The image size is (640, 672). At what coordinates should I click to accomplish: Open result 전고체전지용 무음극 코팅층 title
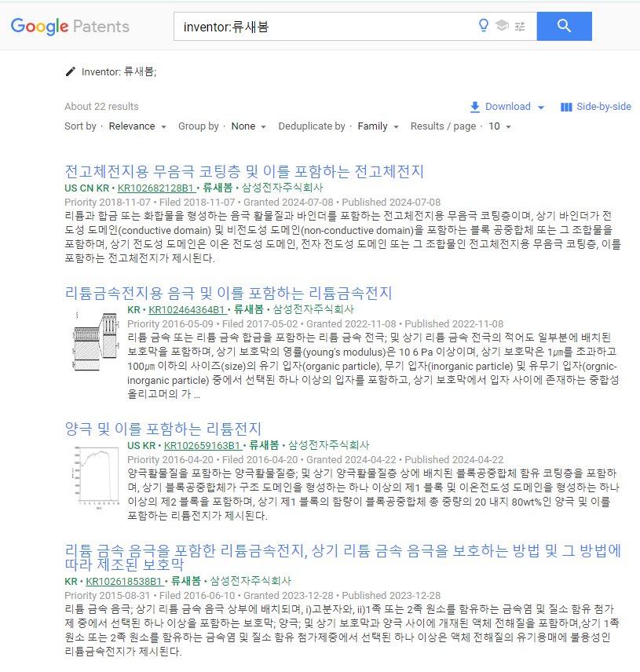[244, 171]
